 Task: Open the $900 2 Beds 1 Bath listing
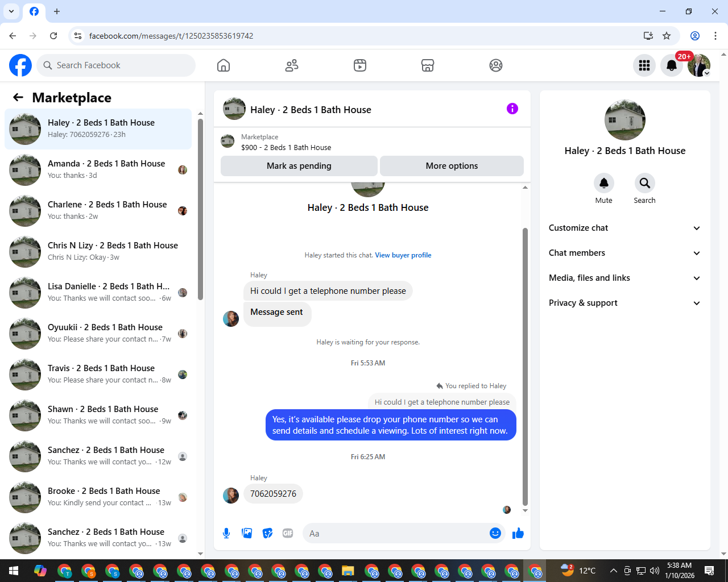tap(286, 147)
